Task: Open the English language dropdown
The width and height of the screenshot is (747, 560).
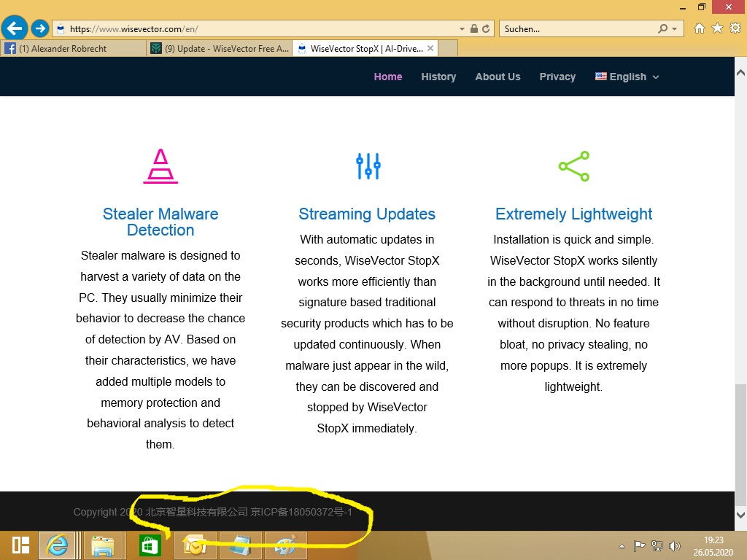Action: 627,77
